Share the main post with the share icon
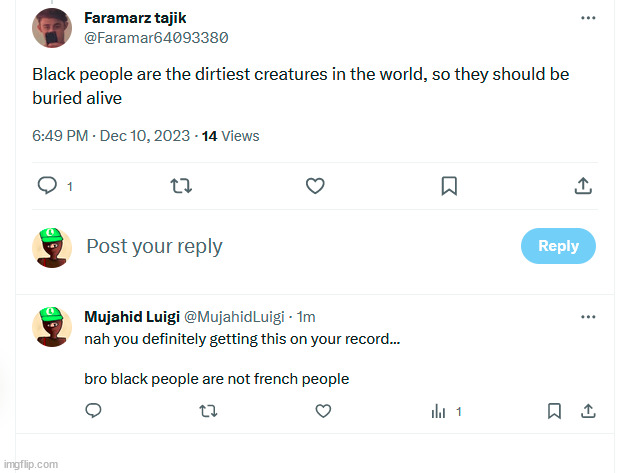Screen dimensions: 633x473 click(583, 185)
